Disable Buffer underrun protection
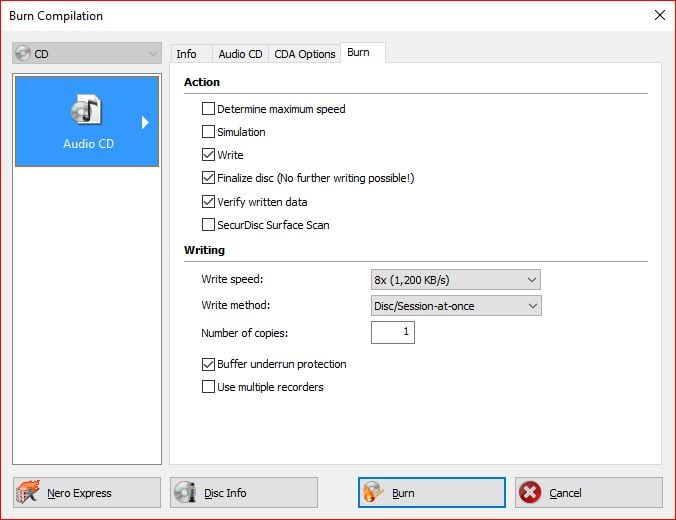676x520 pixels. 209,364
